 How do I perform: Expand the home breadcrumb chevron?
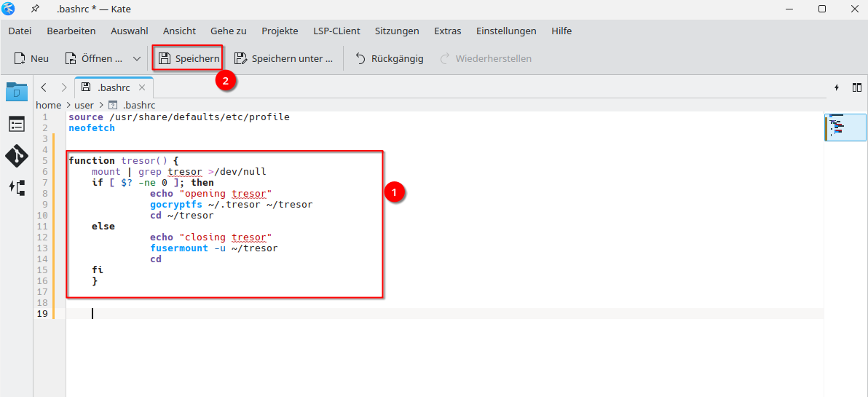[68, 105]
